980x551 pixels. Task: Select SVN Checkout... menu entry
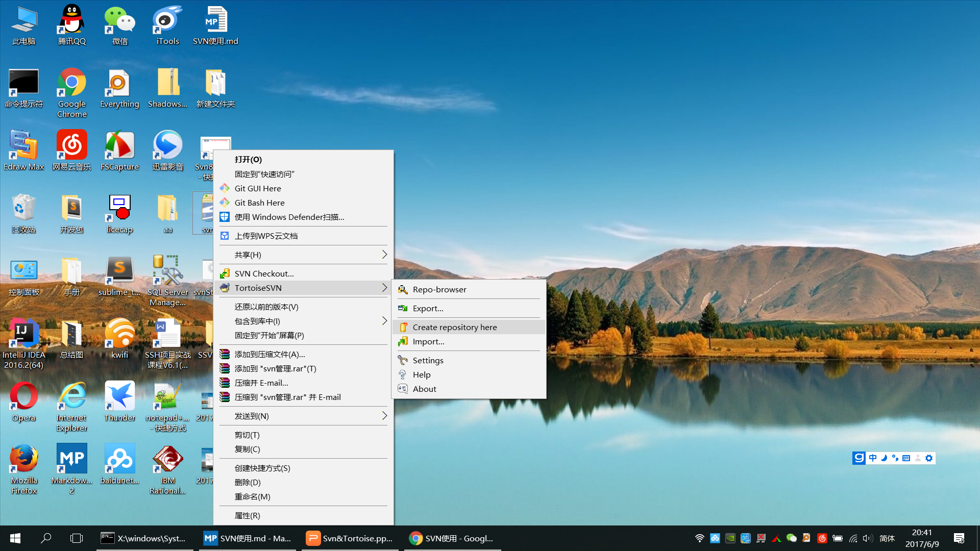point(303,273)
